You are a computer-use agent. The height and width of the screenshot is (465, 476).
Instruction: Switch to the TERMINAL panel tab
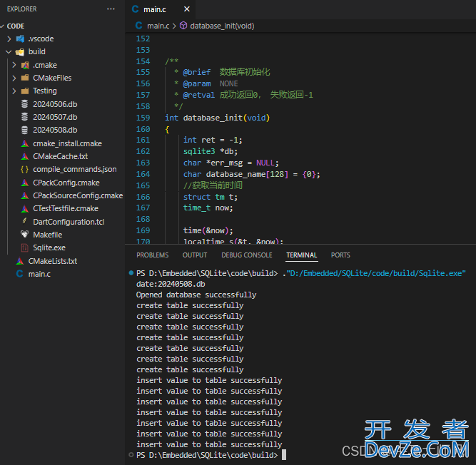302,255
